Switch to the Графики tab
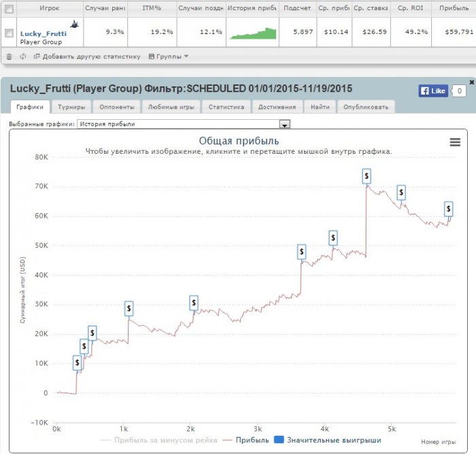The image size is (476, 454). point(30,107)
